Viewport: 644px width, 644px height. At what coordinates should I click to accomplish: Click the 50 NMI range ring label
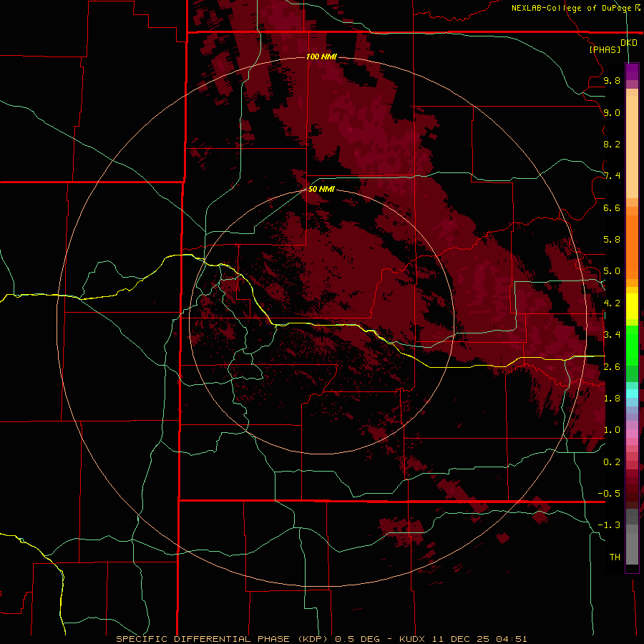pyautogui.click(x=321, y=189)
